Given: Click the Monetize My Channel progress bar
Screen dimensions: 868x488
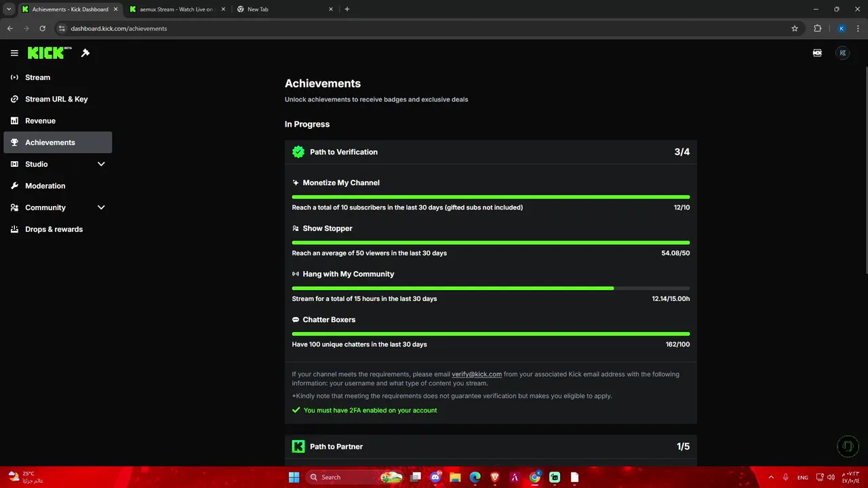Looking at the screenshot, I should click(x=491, y=197).
